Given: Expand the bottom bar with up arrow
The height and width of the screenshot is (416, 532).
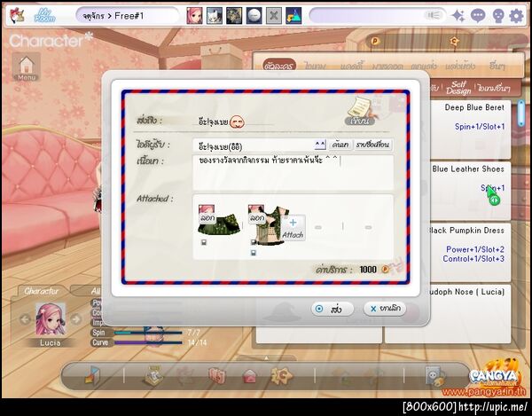Looking at the screenshot, I should click(266, 358).
